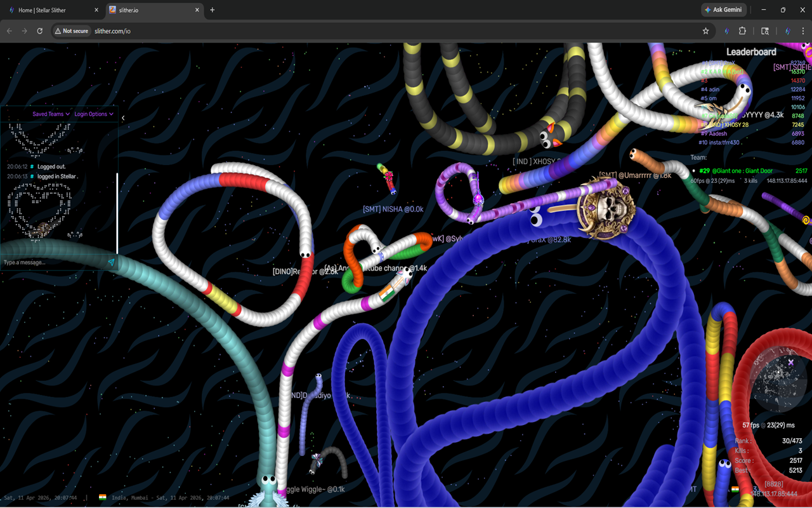Open the Ask Gemini button
The width and height of the screenshot is (812, 508).
coord(724,10)
